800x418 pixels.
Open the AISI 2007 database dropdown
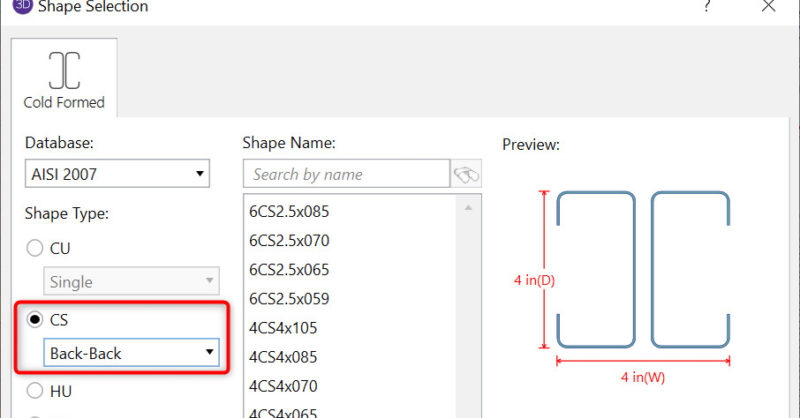point(117,174)
